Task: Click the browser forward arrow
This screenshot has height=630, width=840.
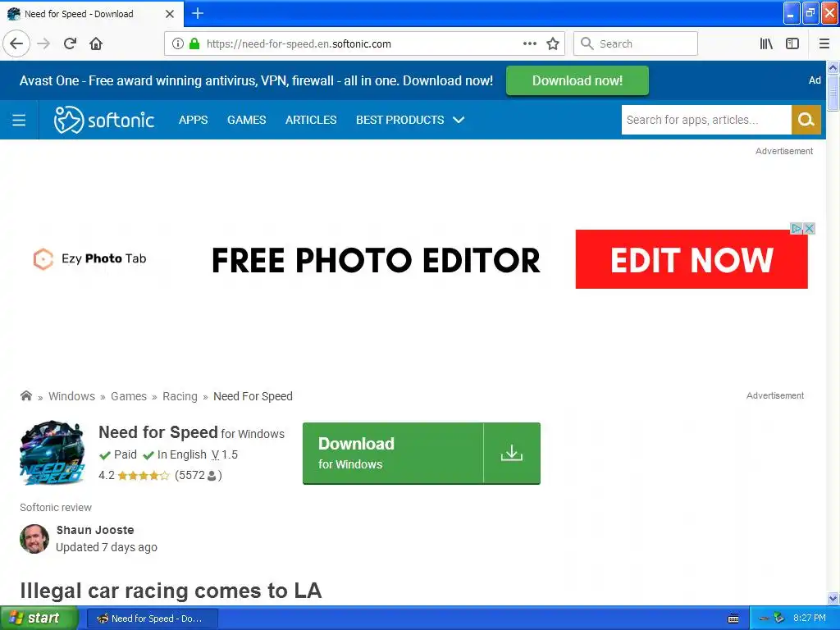Action: pos(43,43)
